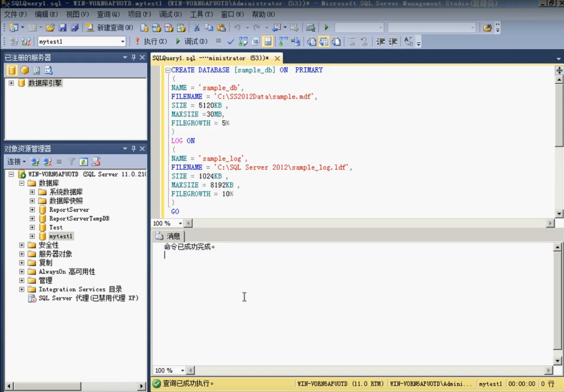Toggle Include Actual Execution Plan
This screenshot has width=564, height=392.
283,42
